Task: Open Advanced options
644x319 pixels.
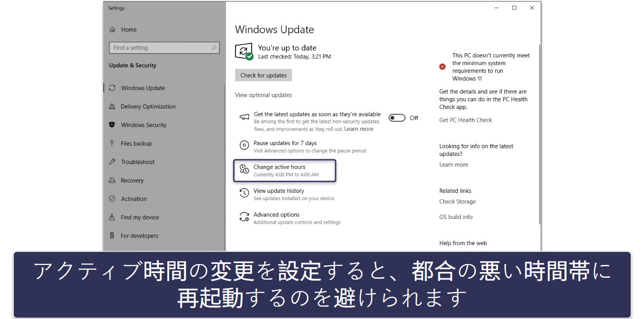Action: pos(277,215)
